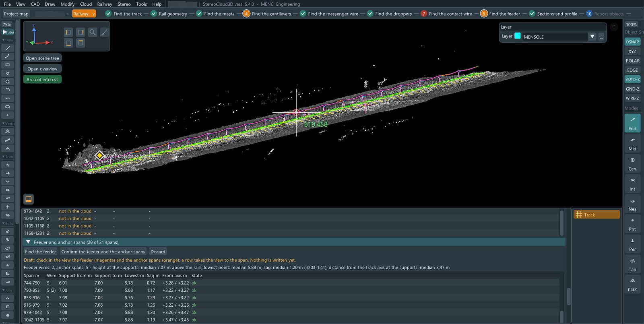
Task: Activate the End snap mode
Action: 632,123
